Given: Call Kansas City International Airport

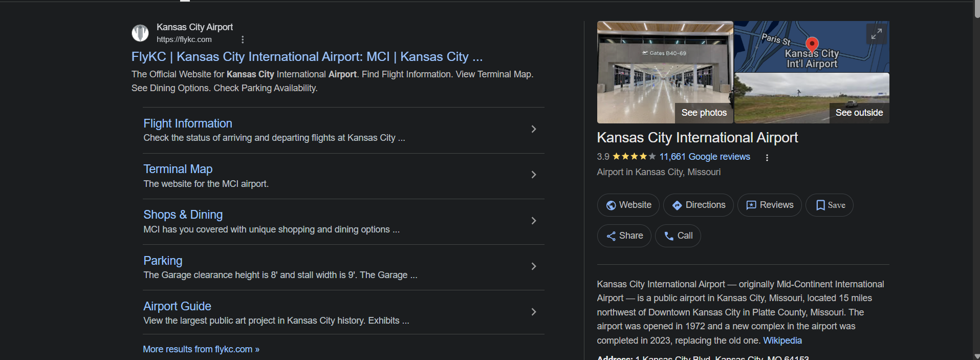Looking at the screenshot, I should 678,236.
